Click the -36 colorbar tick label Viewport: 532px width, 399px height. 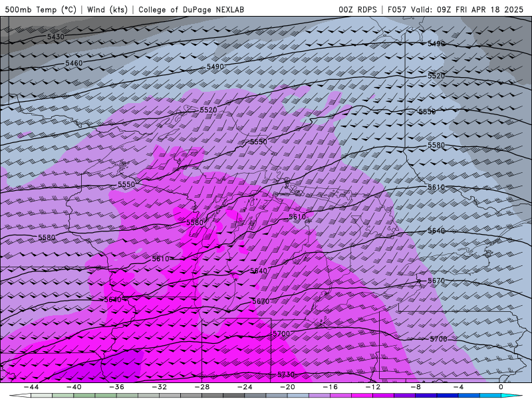click(116, 387)
